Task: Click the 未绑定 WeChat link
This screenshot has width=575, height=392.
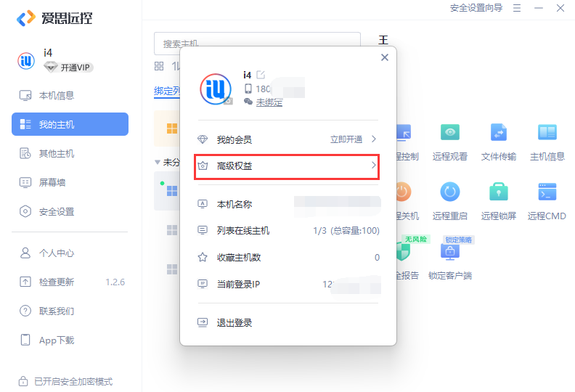Action: pos(269,102)
